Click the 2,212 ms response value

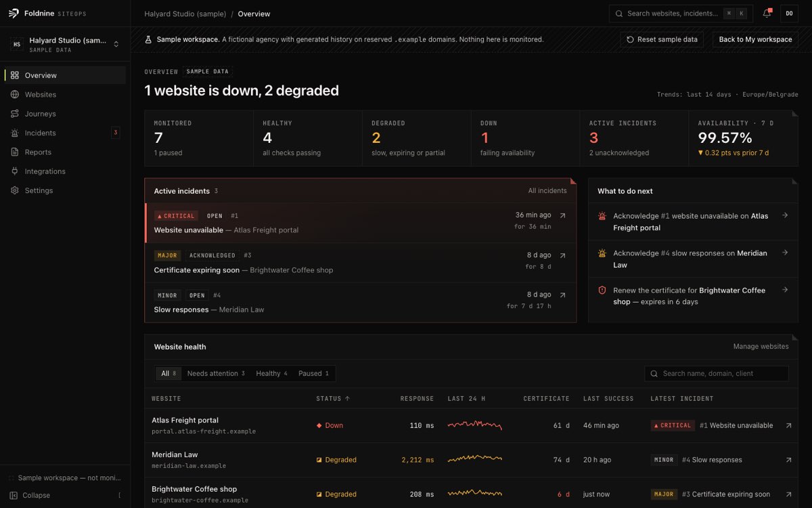[x=417, y=460]
